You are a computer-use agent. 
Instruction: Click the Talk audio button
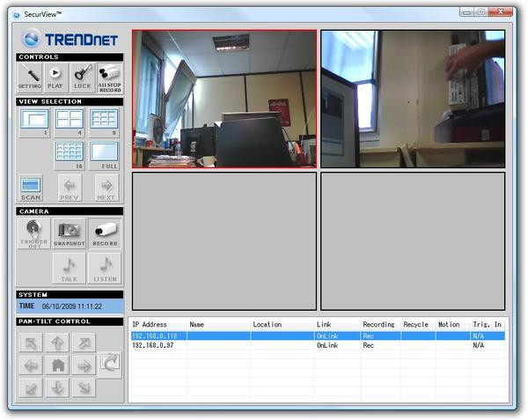coord(69,269)
